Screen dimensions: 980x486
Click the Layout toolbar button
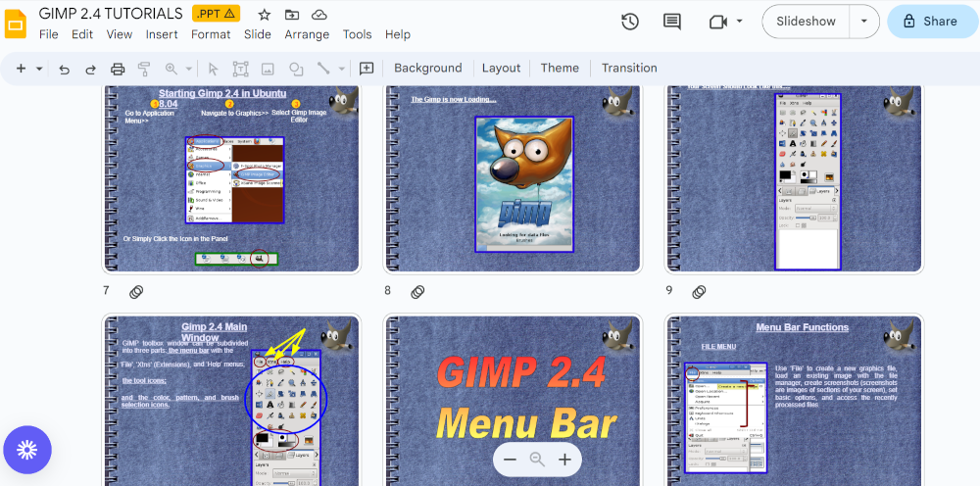tap(501, 68)
